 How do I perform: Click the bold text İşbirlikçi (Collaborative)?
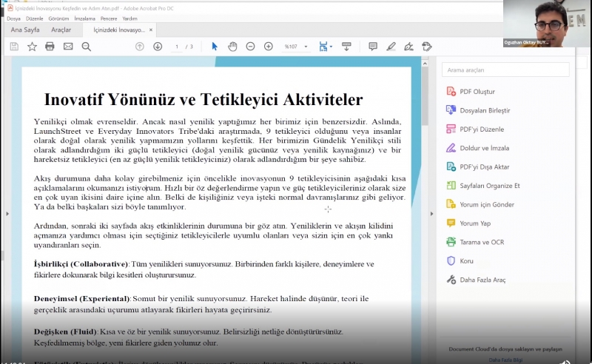[x=81, y=264]
